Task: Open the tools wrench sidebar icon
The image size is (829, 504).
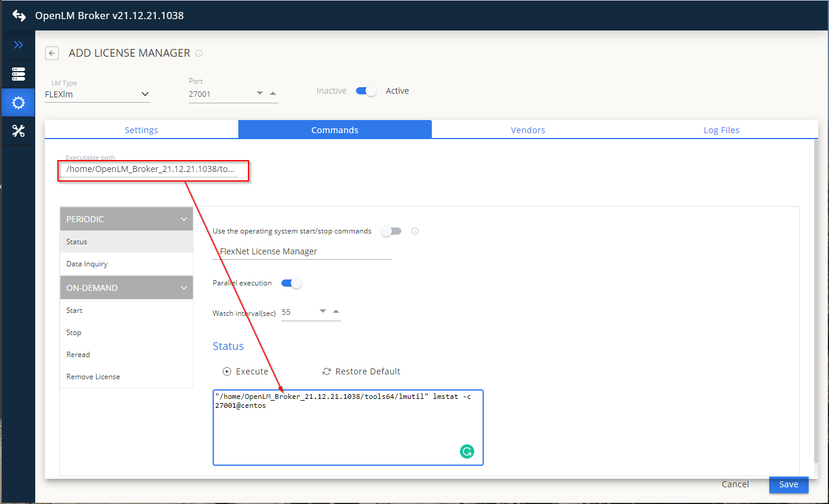Action: tap(19, 131)
